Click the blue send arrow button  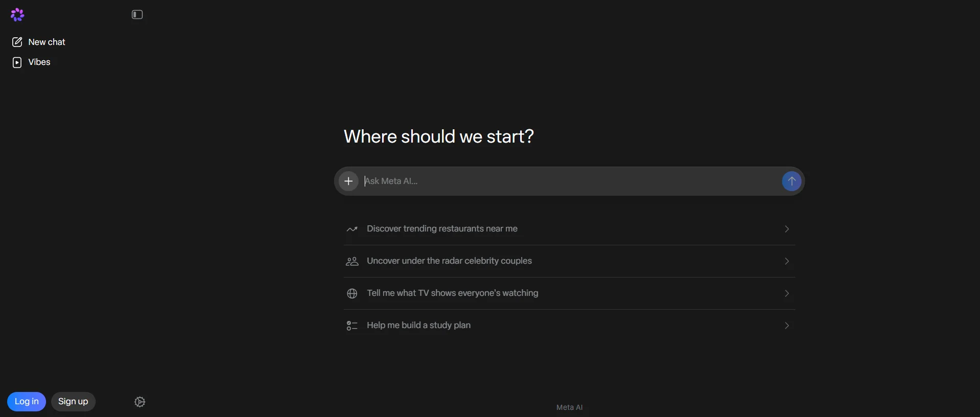point(792,181)
